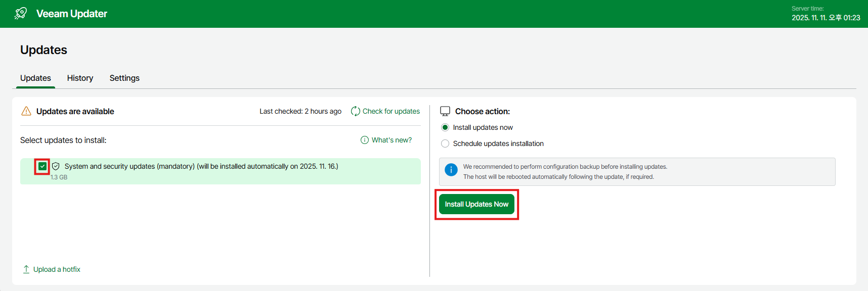Click the Choose action heading text

click(x=483, y=111)
